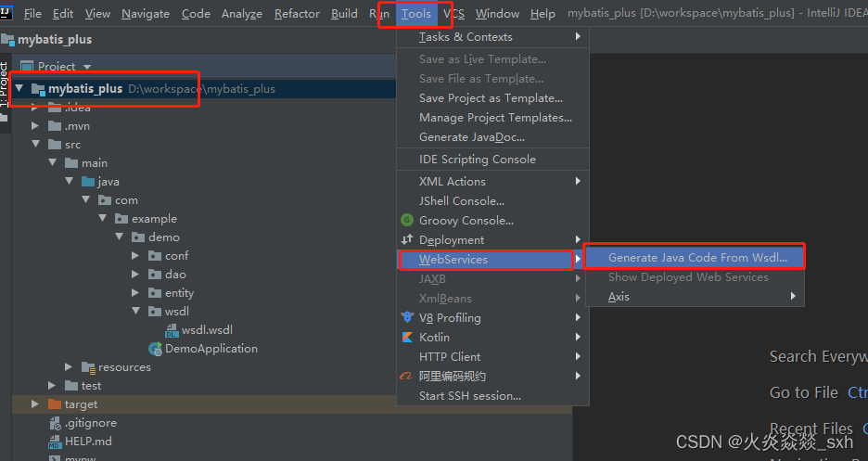Collapse the demo package
The height and width of the screenshot is (461, 868).
[x=119, y=237]
